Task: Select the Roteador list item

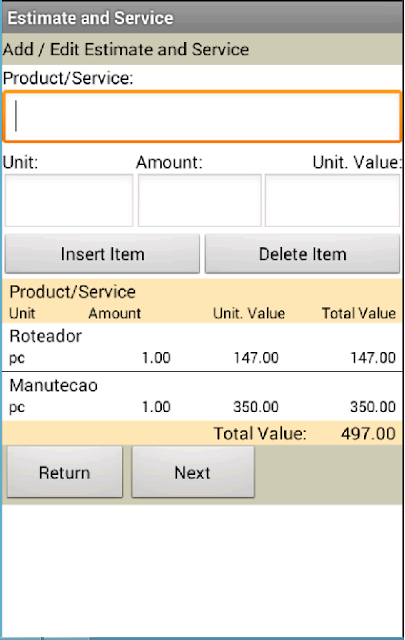Action: pos(202,347)
